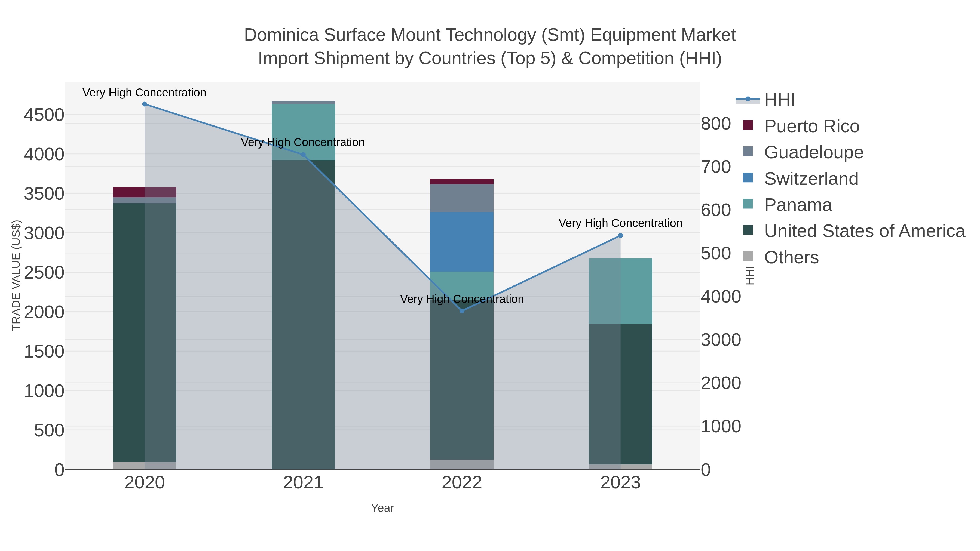The height and width of the screenshot is (551, 980).
Task: Click the chart title text
Action: tap(490, 47)
